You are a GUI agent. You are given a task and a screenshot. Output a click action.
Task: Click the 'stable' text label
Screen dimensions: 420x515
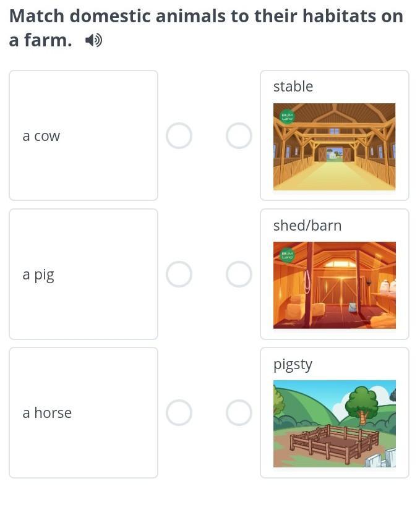293,87
